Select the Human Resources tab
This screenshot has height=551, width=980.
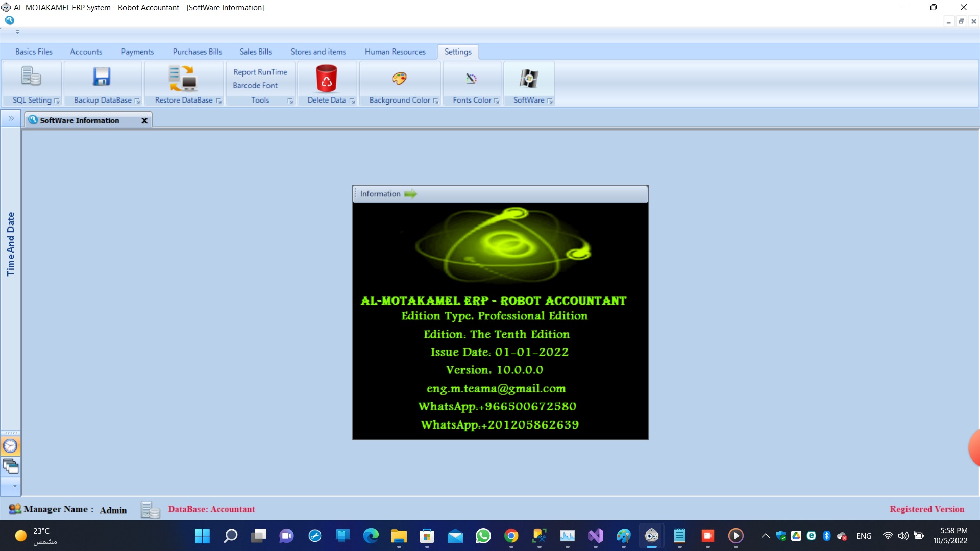tap(395, 52)
